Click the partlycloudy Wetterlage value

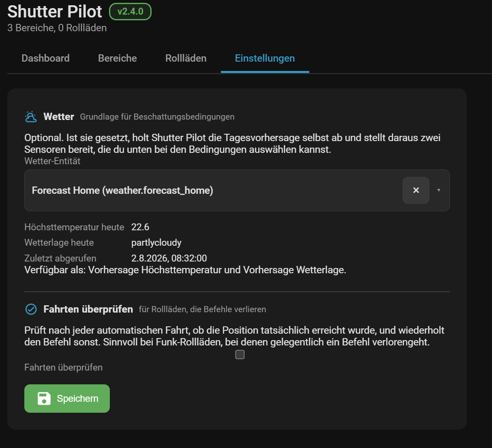[156, 242]
